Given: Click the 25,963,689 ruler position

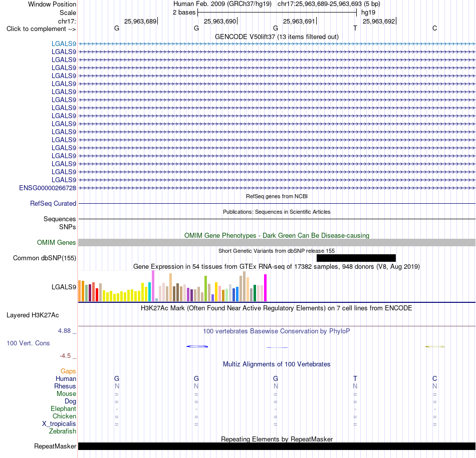Looking at the screenshot, I should (140, 21).
